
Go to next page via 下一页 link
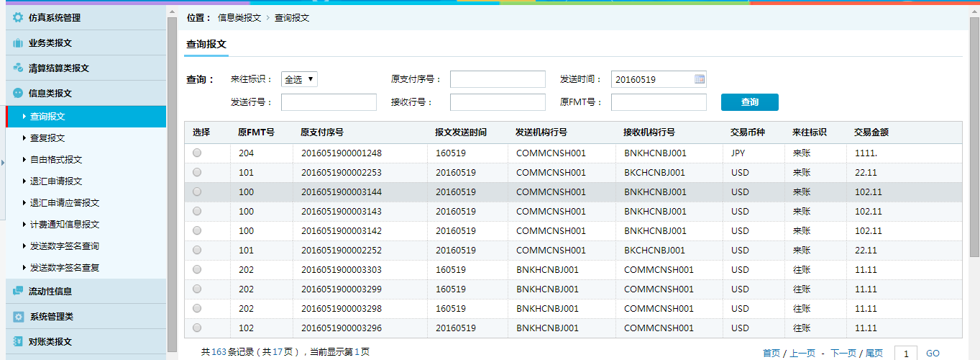click(843, 353)
